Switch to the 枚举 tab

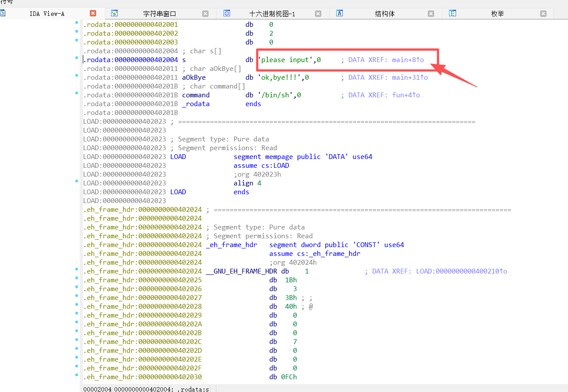click(x=497, y=14)
